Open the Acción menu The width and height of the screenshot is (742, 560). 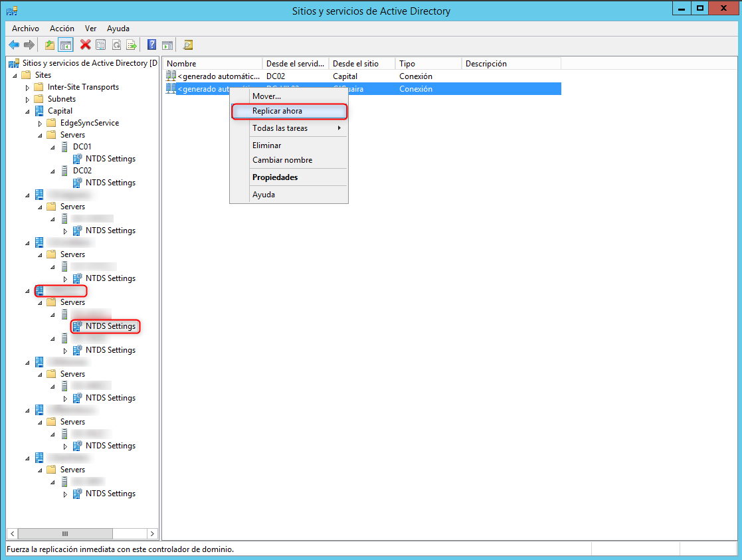pos(62,29)
